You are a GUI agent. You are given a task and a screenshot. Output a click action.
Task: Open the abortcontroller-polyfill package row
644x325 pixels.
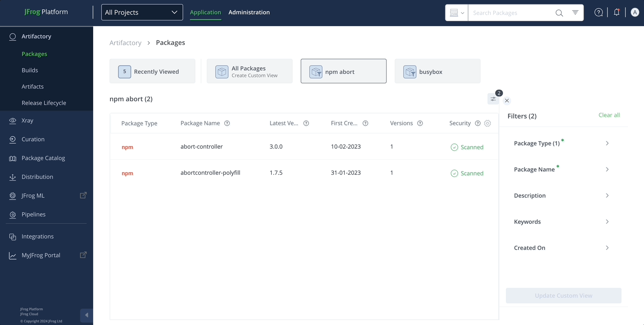304,173
